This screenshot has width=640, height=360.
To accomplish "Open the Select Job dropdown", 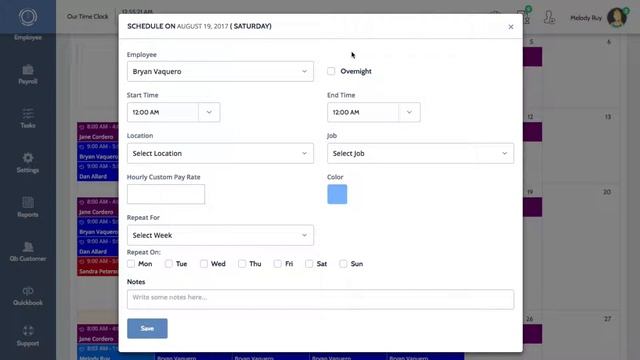I will coord(420,153).
